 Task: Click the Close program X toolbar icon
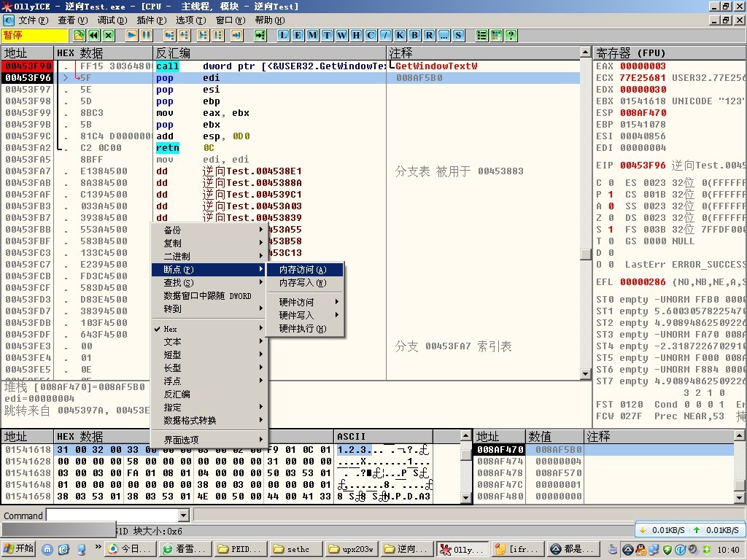coord(109,35)
